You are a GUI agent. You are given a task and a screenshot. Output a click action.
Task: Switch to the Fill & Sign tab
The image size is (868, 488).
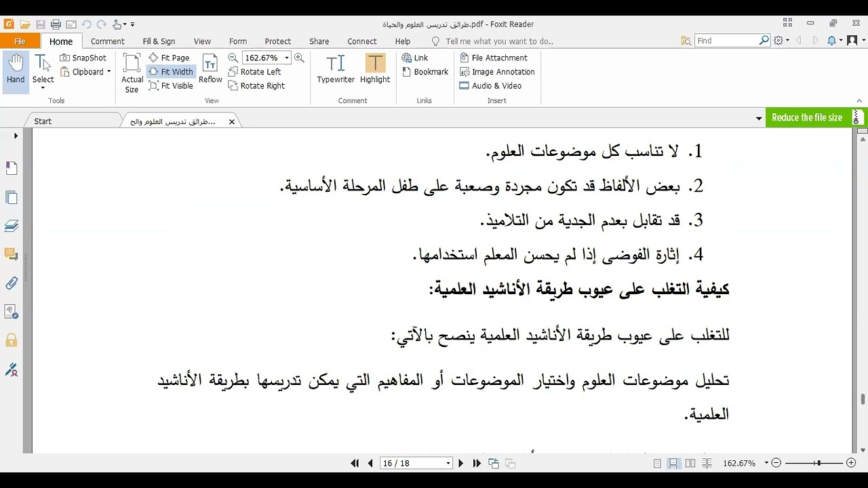click(x=159, y=41)
